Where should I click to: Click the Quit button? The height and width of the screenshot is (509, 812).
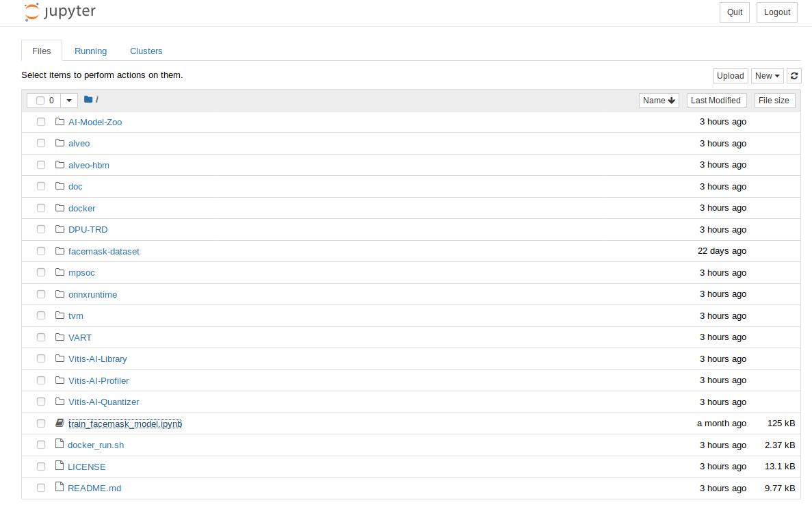tap(734, 12)
